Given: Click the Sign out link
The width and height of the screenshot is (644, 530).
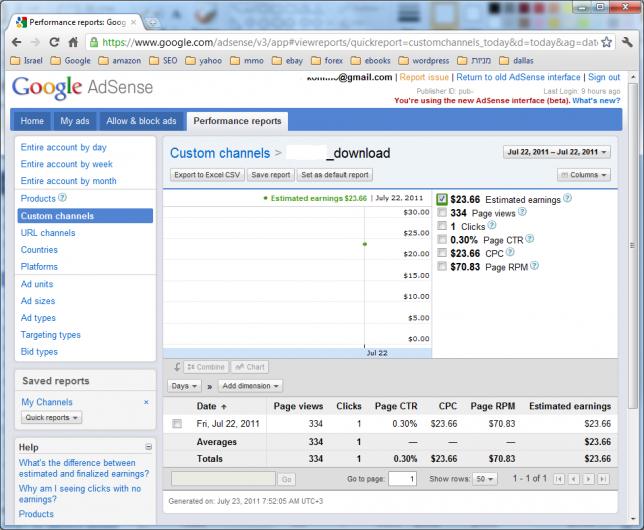Looking at the screenshot, I should click(x=604, y=77).
